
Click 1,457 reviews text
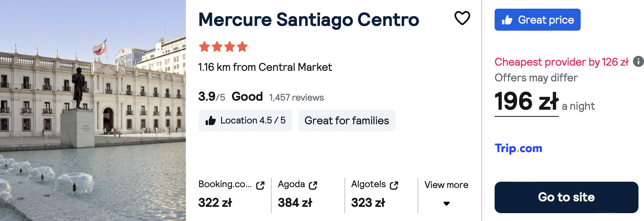point(296,98)
